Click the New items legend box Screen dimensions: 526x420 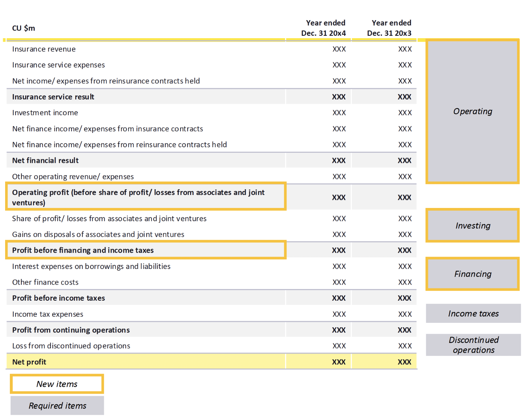coord(57,384)
